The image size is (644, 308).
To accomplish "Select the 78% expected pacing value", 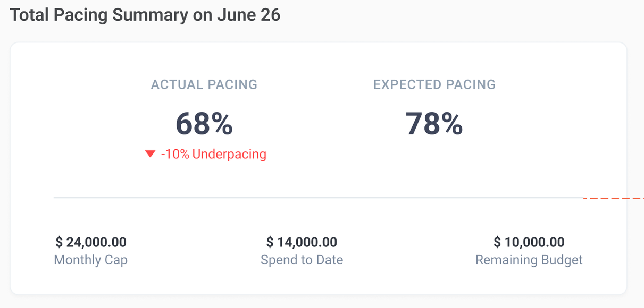I will click(x=434, y=124).
